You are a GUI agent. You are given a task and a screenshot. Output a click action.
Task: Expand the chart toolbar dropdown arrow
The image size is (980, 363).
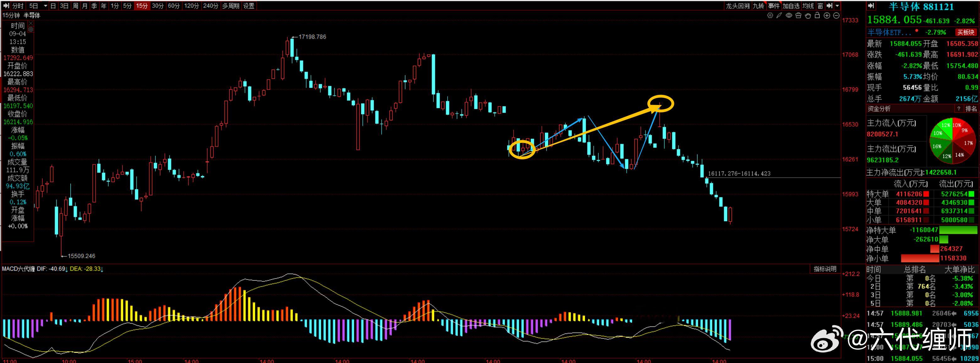pyautogui.click(x=837, y=6)
